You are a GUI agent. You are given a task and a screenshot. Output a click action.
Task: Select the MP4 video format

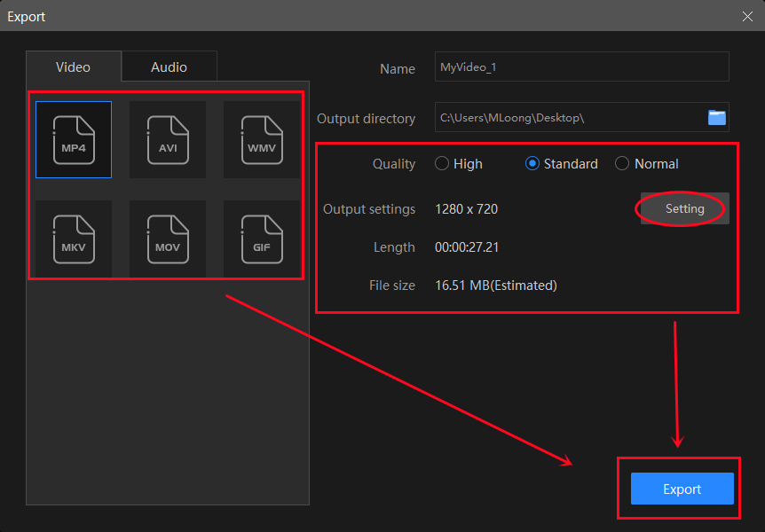pyautogui.click(x=74, y=139)
